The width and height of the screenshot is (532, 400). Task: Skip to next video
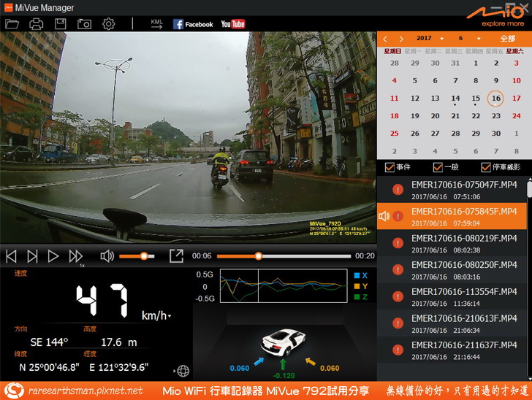[32, 256]
